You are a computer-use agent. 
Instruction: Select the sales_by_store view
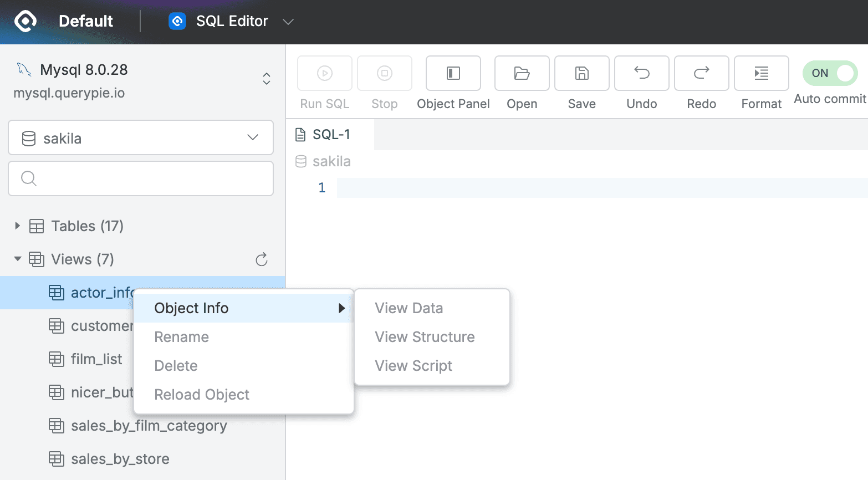tap(120, 458)
